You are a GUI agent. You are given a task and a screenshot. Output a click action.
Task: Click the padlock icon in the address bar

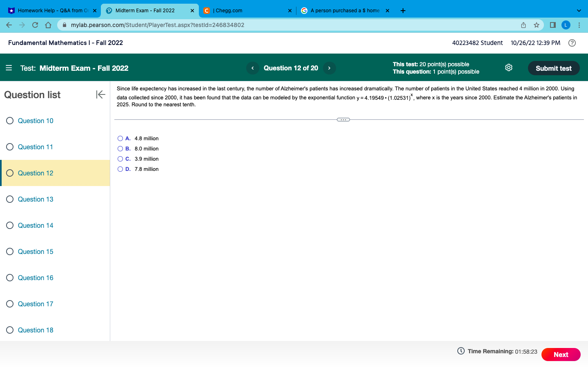pyautogui.click(x=64, y=25)
